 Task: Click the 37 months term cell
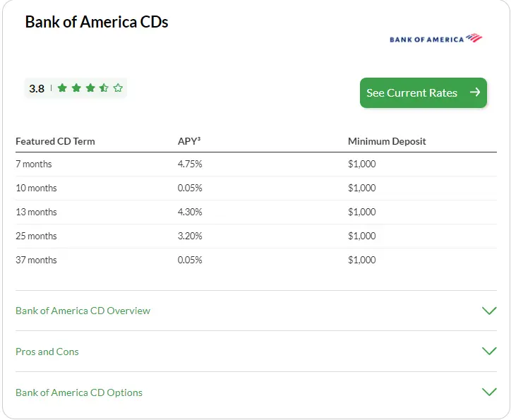tap(36, 260)
